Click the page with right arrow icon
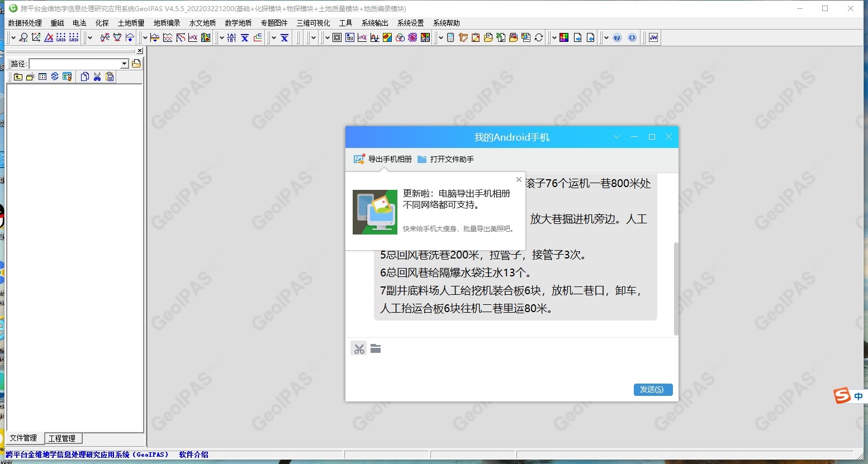This screenshot has height=464, width=868. pos(577,37)
